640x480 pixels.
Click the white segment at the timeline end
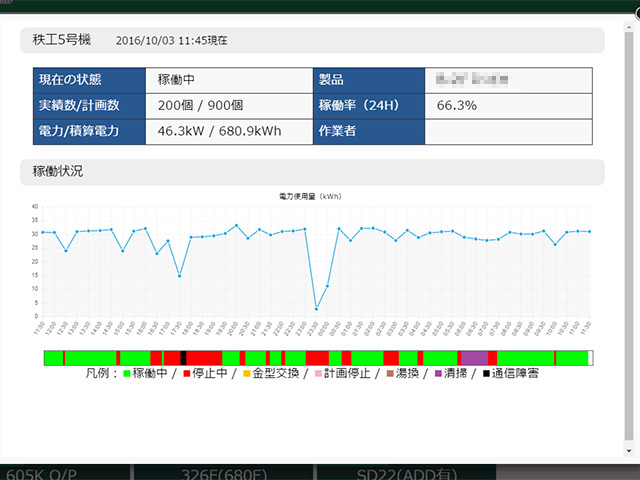590,358
